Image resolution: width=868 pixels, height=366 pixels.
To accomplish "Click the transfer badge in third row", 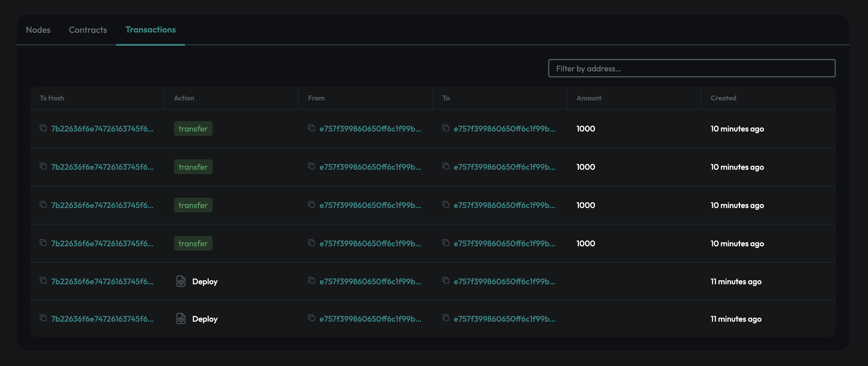I will [x=193, y=205].
